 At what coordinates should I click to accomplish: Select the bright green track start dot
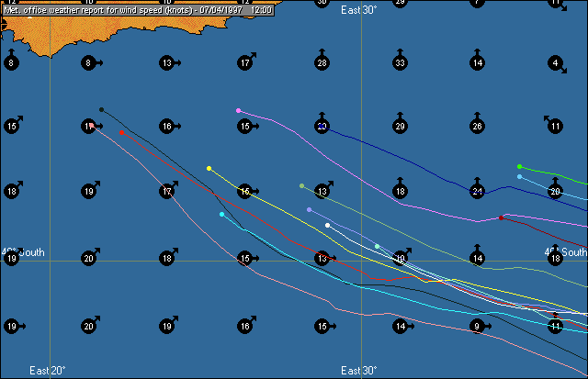519,166
